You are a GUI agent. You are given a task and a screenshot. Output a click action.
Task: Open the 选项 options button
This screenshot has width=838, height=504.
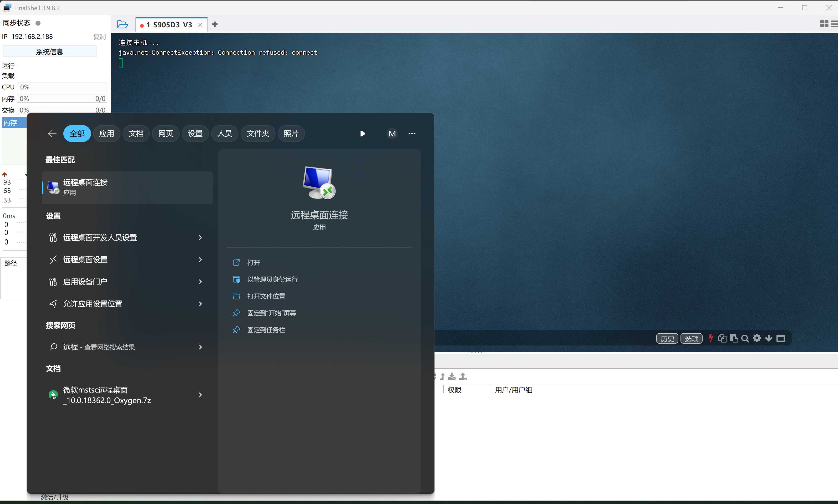pos(692,339)
